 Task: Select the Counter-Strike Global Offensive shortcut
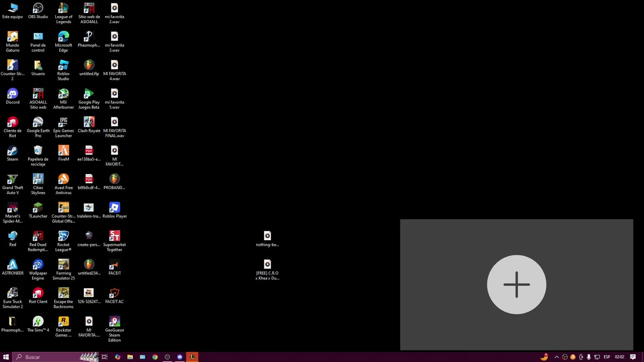(x=63, y=213)
